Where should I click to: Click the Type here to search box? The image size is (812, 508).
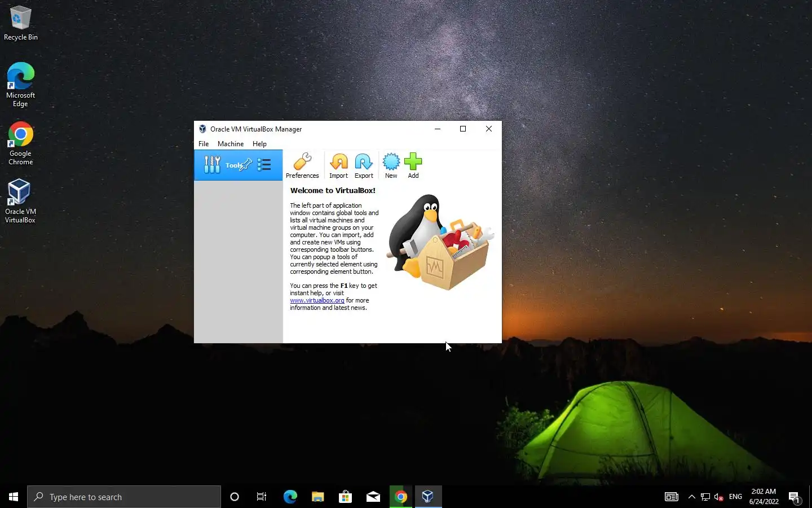(x=124, y=497)
